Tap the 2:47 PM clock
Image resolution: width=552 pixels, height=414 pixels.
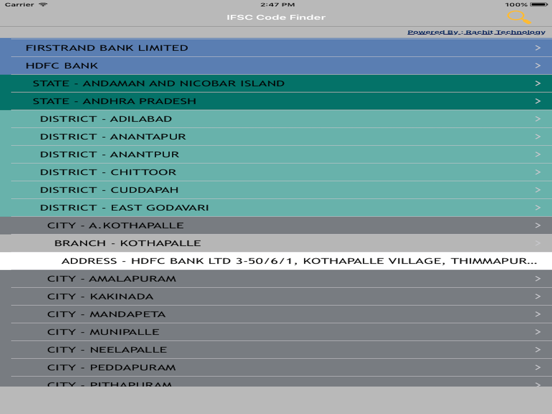click(x=277, y=5)
